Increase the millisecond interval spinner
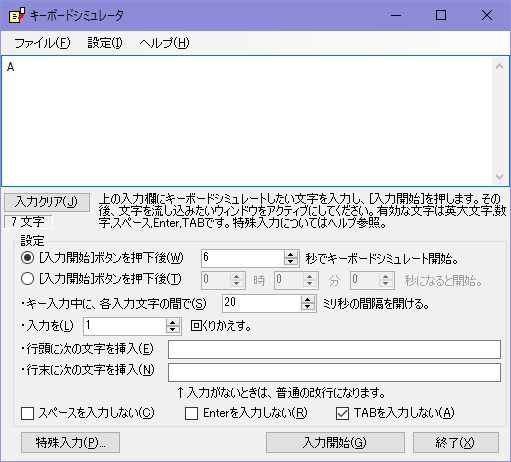 tap(307, 300)
